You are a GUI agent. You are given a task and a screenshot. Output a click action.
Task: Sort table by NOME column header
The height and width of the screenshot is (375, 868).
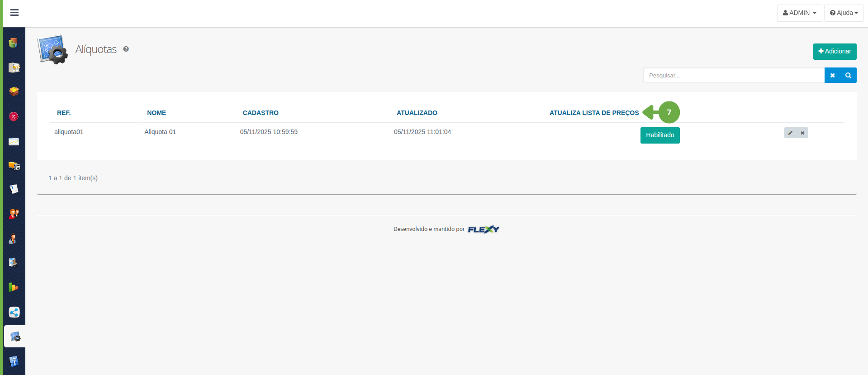(157, 113)
